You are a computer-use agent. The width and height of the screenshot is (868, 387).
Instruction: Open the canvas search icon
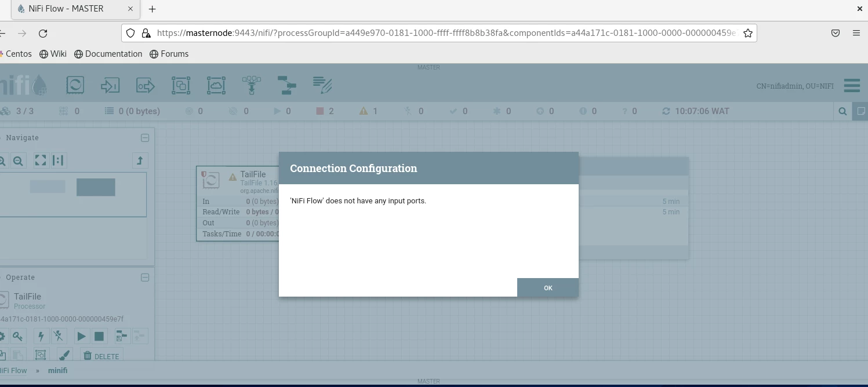[x=842, y=111]
